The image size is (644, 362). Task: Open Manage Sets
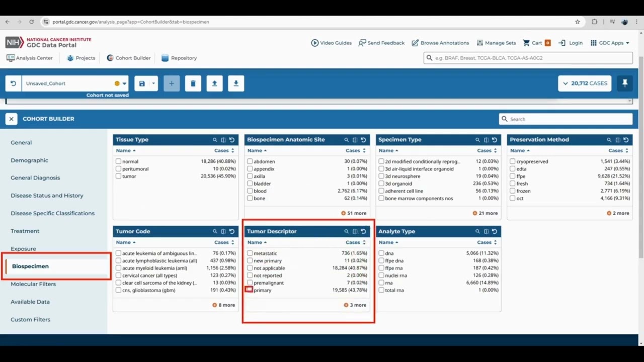click(x=497, y=43)
